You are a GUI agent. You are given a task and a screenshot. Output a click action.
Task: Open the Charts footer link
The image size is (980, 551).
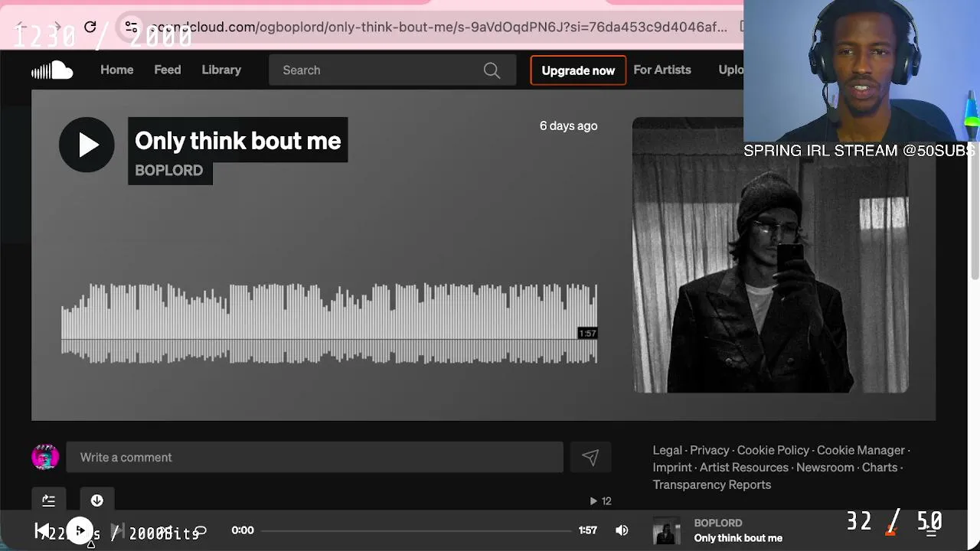point(880,468)
